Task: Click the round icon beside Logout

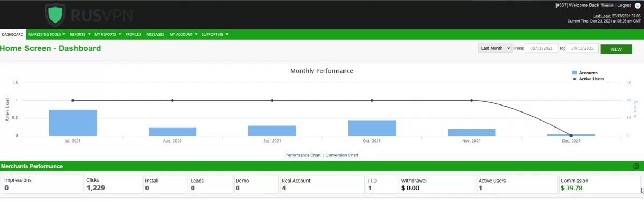Action: coord(638,5)
